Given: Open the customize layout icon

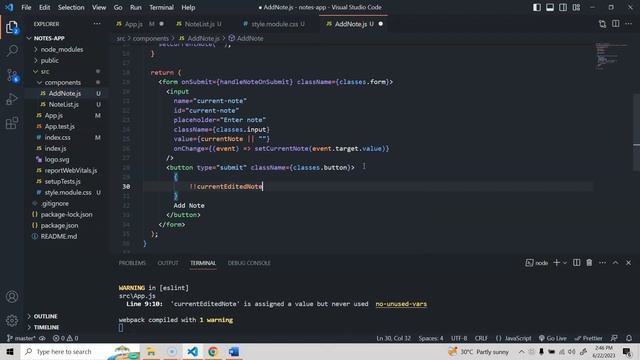Looking at the screenshot, I should [576, 7].
